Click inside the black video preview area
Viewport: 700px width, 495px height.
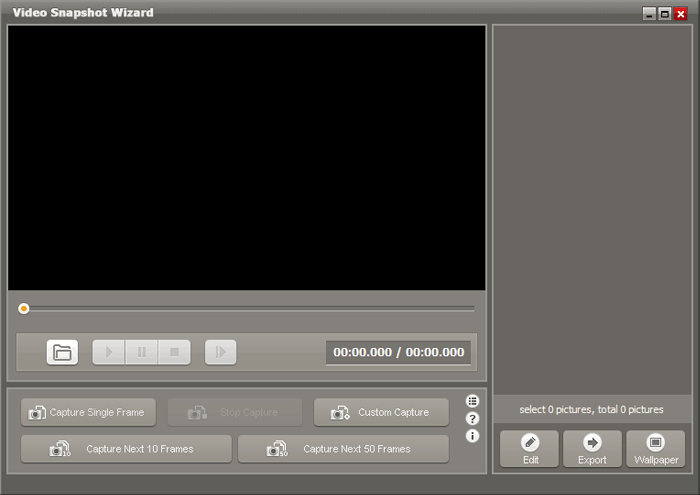pyautogui.click(x=246, y=157)
